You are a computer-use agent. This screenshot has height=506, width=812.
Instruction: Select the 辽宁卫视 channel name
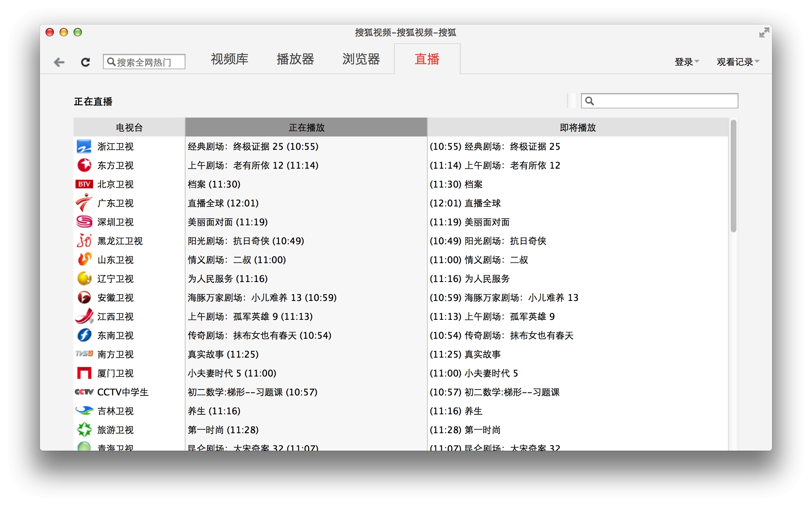tap(115, 279)
